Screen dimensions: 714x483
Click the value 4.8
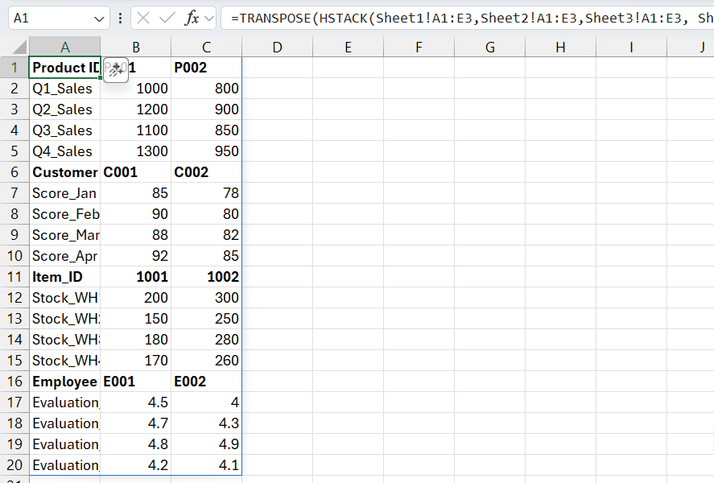click(x=136, y=444)
